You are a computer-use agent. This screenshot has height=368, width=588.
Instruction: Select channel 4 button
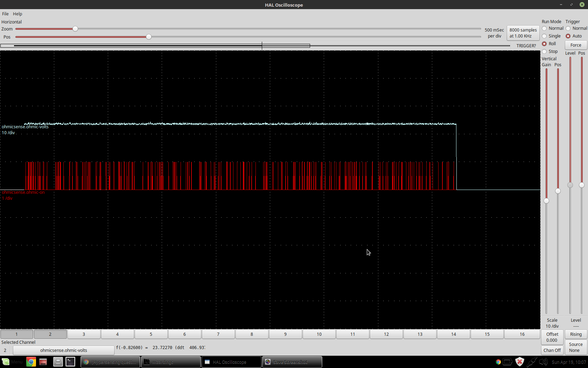pos(117,334)
